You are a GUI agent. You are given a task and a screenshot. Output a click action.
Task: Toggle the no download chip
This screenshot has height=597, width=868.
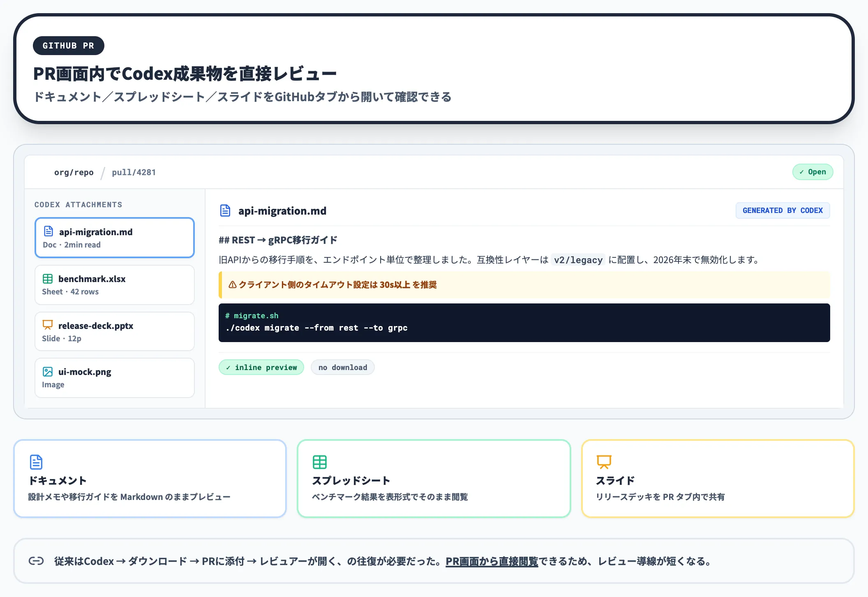[x=342, y=367]
